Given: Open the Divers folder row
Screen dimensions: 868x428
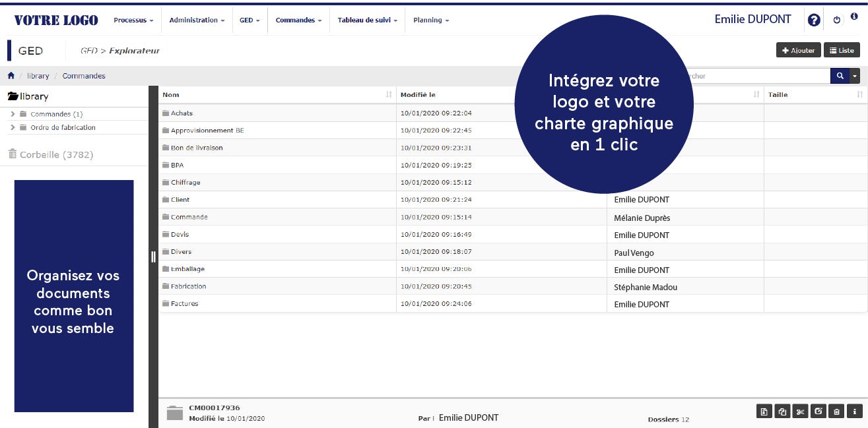Looking at the screenshot, I should point(182,252).
